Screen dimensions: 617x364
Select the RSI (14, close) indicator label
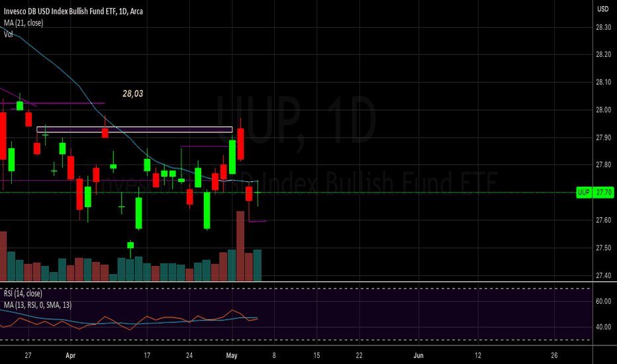(x=23, y=294)
